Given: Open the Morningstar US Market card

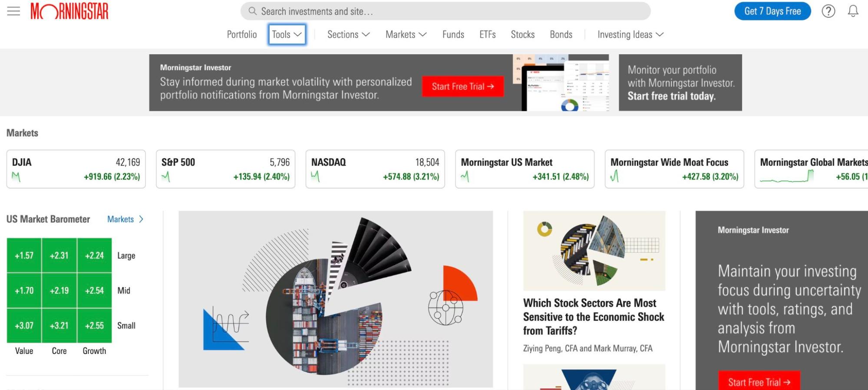Looking at the screenshot, I should [525, 169].
